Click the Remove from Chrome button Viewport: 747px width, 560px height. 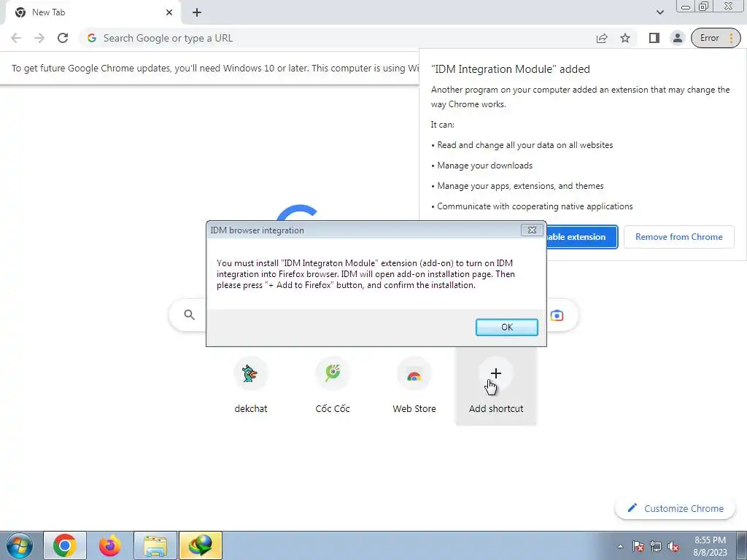coord(678,237)
